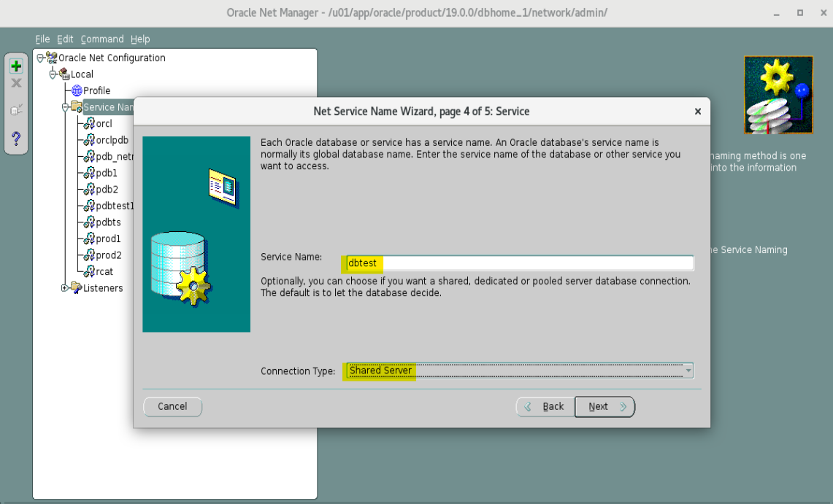The width and height of the screenshot is (833, 504).
Task: Select the rcat tree entry text
Action: 104,271
